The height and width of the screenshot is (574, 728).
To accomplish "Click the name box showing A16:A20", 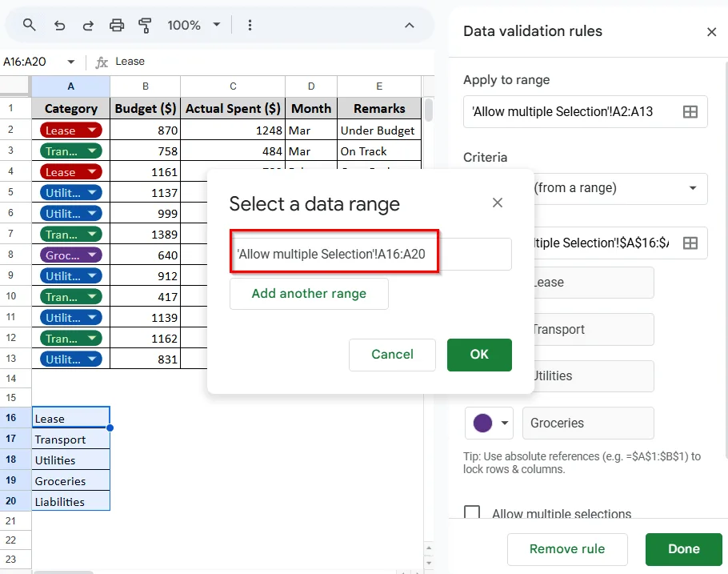I will point(25,62).
